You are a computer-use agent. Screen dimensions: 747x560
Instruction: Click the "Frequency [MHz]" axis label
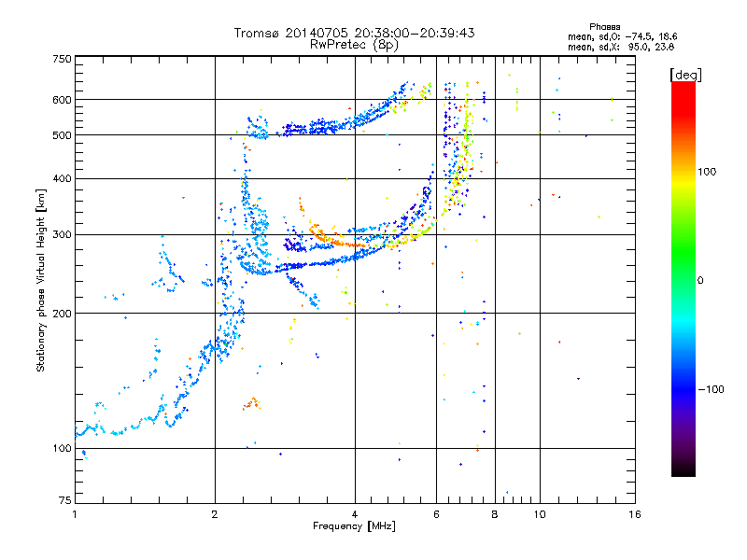coord(354,526)
